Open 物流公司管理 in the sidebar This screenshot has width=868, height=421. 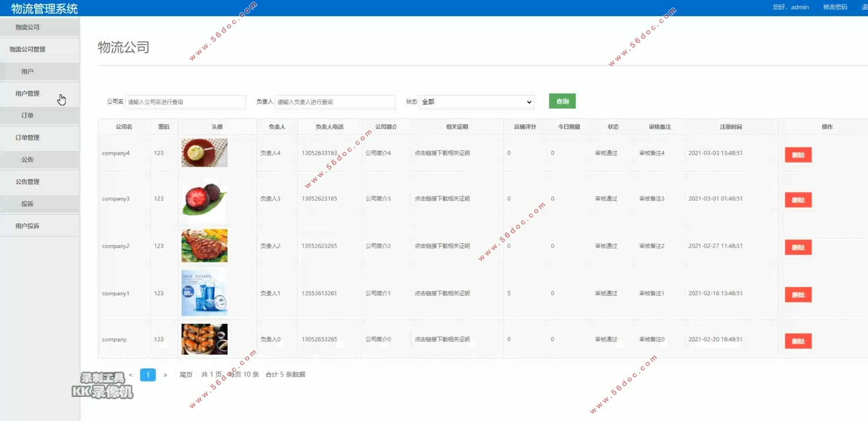click(x=28, y=49)
